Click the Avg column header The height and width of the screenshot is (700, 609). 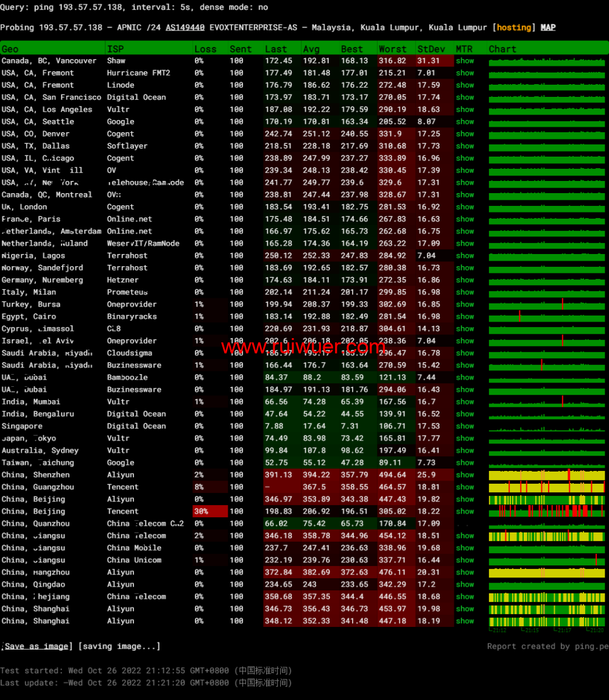(x=311, y=49)
